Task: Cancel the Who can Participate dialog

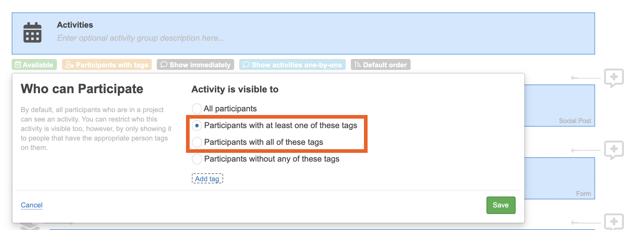Action: [x=32, y=205]
